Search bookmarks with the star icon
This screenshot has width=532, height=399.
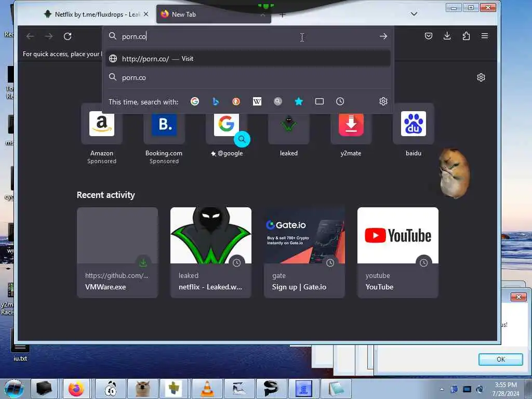(x=299, y=101)
